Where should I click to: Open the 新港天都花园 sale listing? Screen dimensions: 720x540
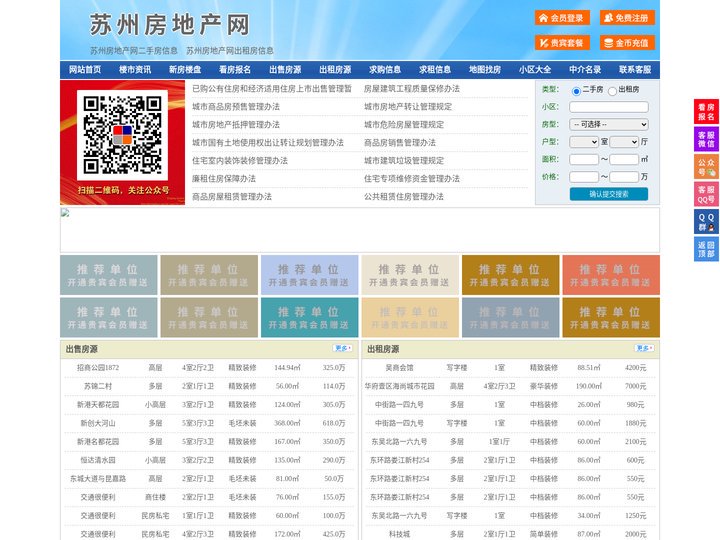[x=98, y=405]
